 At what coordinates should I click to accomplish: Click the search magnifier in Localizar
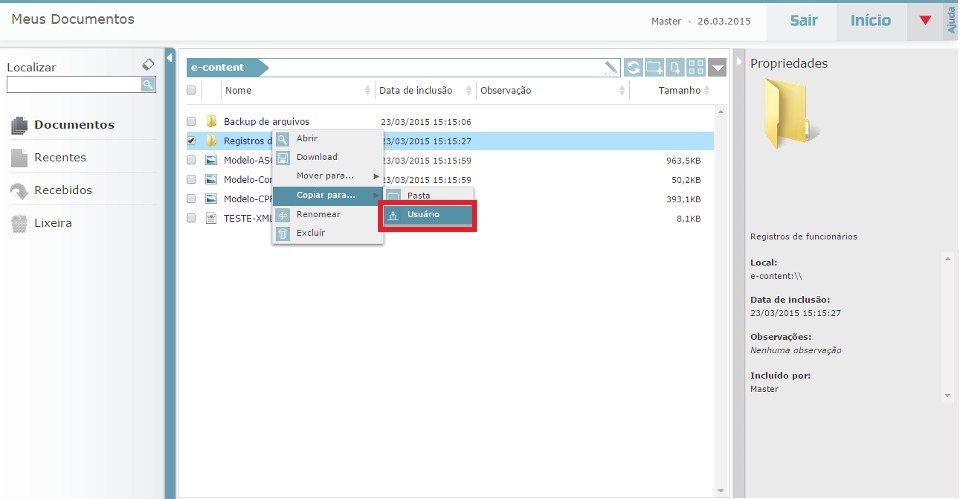(x=148, y=85)
